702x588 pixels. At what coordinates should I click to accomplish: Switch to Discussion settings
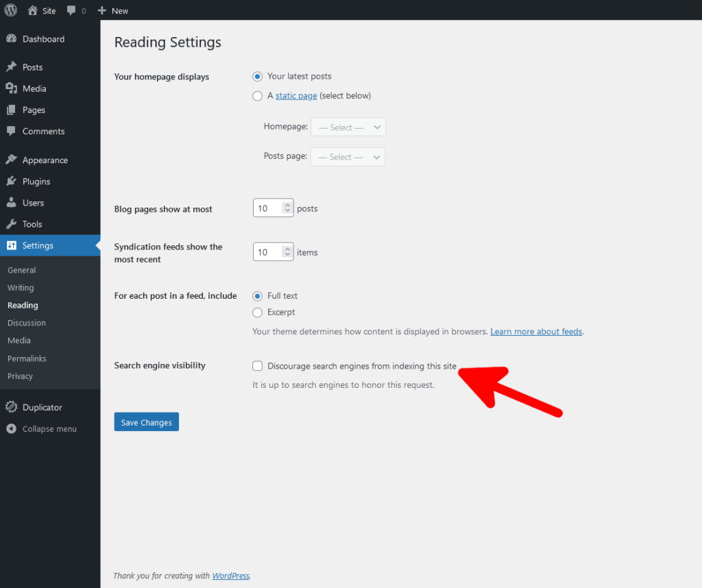click(x=26, y=323)
